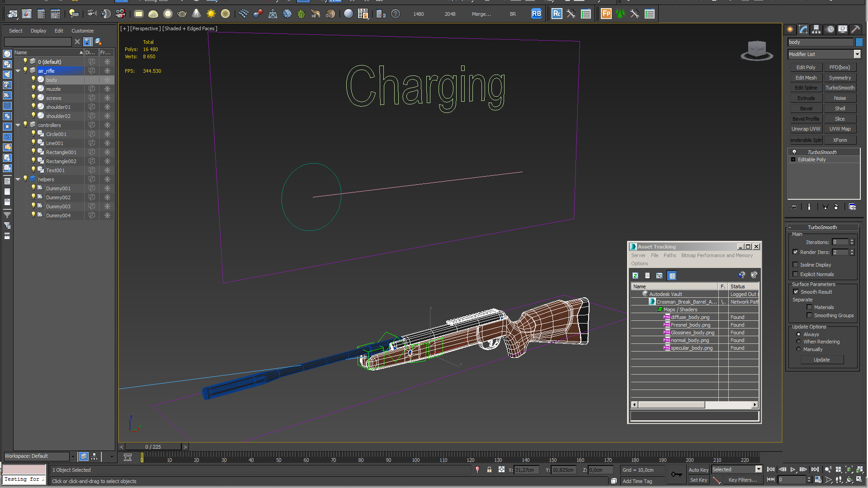Open Bitmap Performance and Memory menu
This screenshot has height=488, width=868.
tap(717, 255)
